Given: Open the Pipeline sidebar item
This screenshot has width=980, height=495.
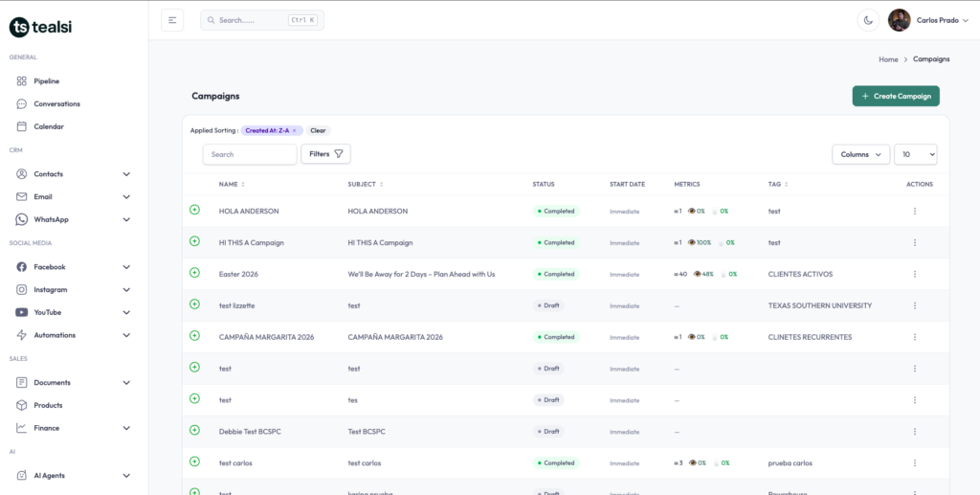Looking at the screenshot, I should tap(46, 81).
